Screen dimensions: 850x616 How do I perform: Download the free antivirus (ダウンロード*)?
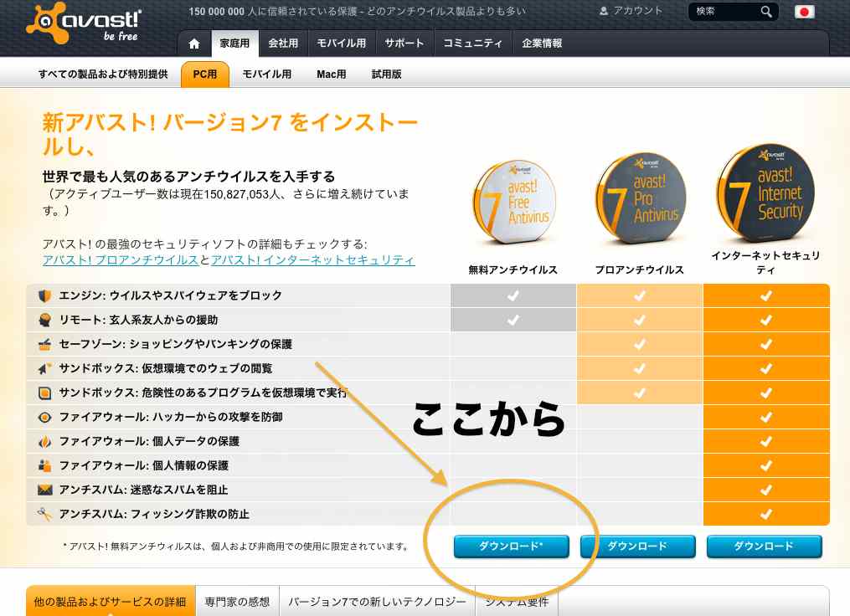511,546
